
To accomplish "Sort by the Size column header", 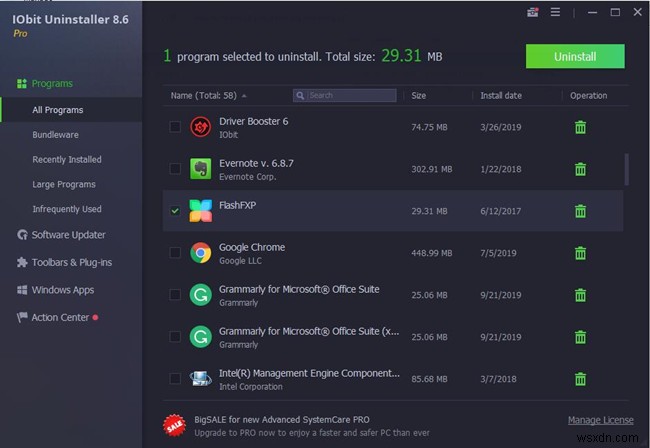I will pyautogui.click(x=418, y=96).
